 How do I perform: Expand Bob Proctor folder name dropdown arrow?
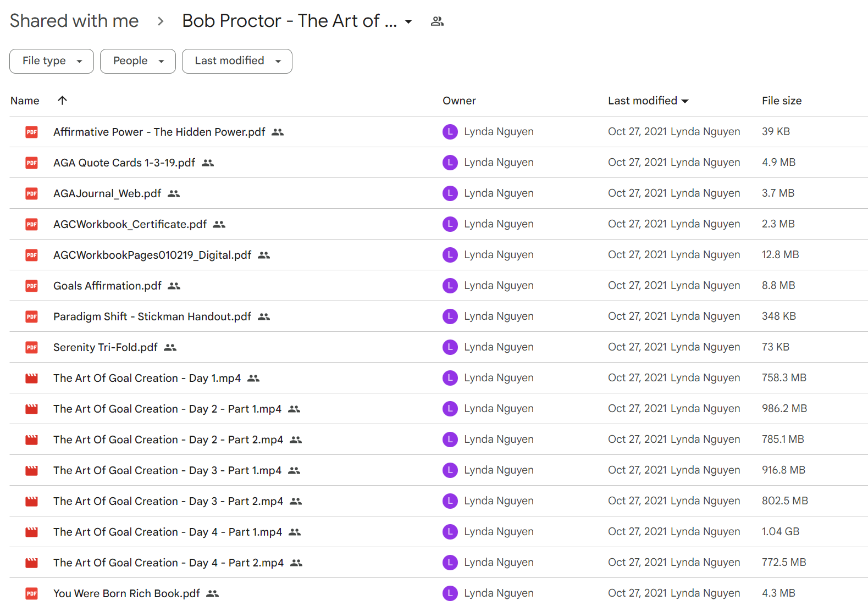point(408,22)
